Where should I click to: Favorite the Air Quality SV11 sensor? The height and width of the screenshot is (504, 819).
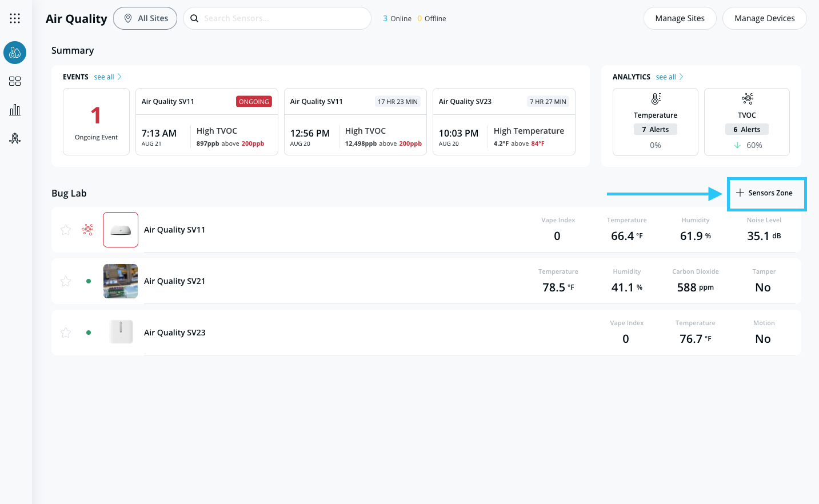(66, 230)
